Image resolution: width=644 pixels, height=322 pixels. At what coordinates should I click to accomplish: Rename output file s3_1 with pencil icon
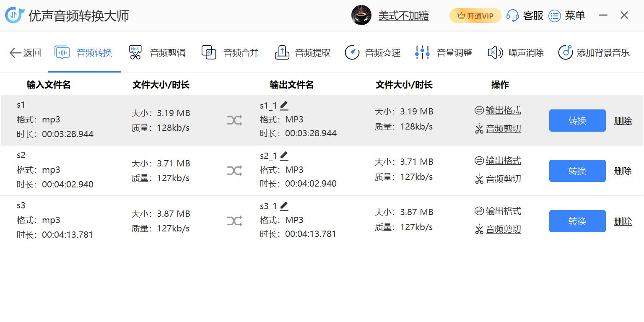tap(284, 206)
